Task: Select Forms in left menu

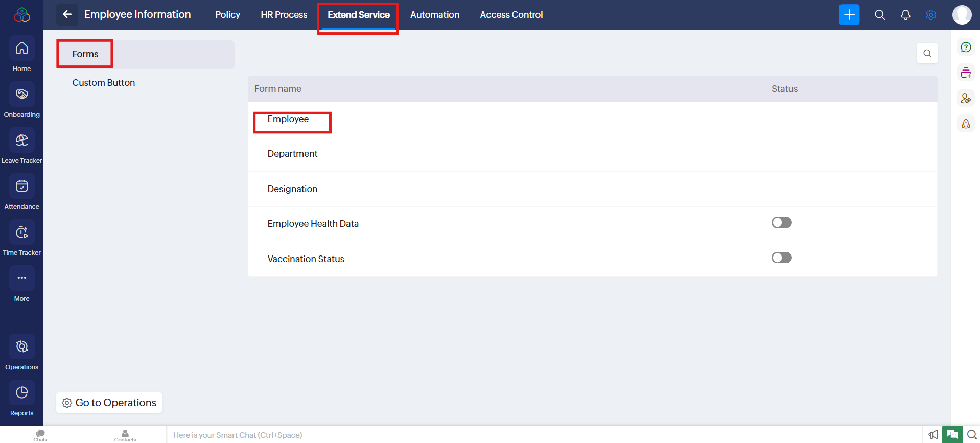Action: pos(146,54)
